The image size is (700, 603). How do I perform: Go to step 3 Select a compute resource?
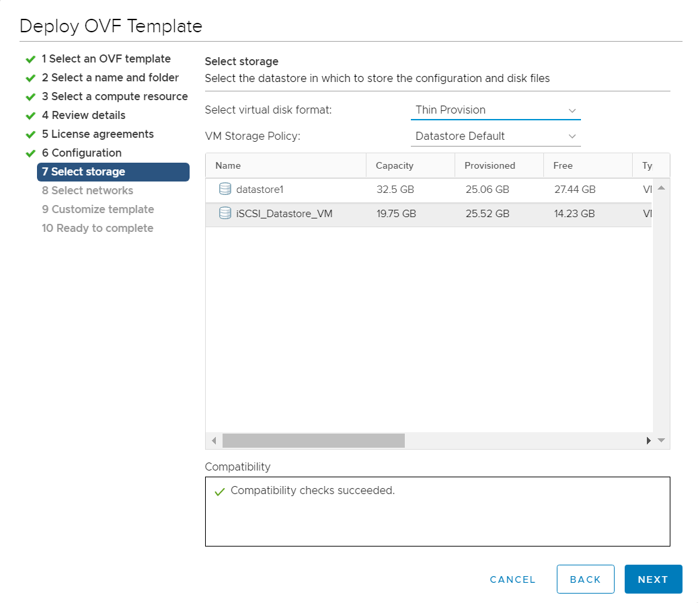point(115,96)
